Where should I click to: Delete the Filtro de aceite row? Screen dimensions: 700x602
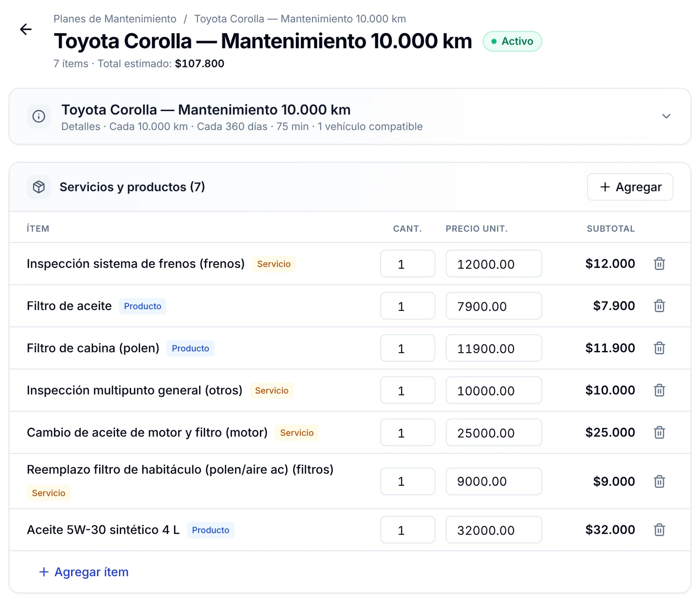[x=659, y=306]
